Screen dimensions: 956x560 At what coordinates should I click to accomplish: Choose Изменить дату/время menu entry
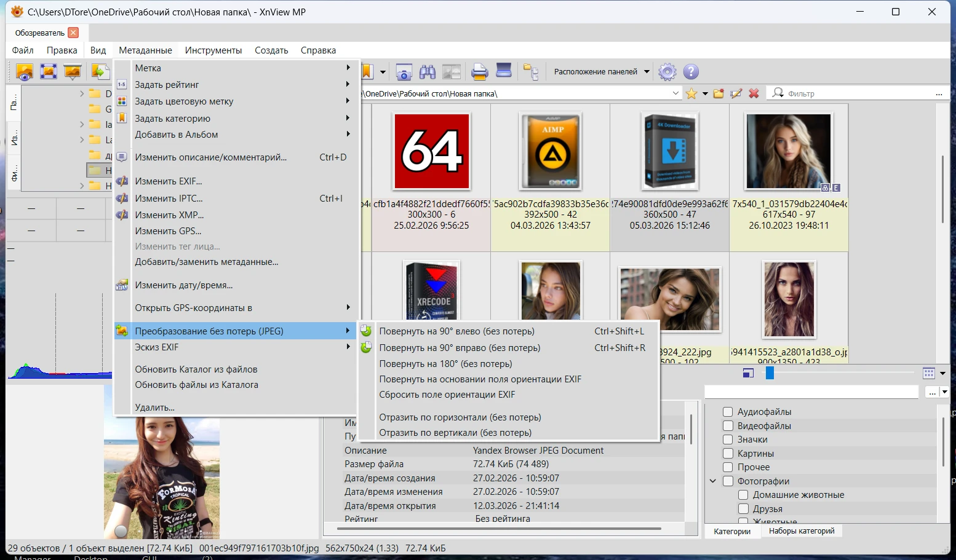point(183,285)
